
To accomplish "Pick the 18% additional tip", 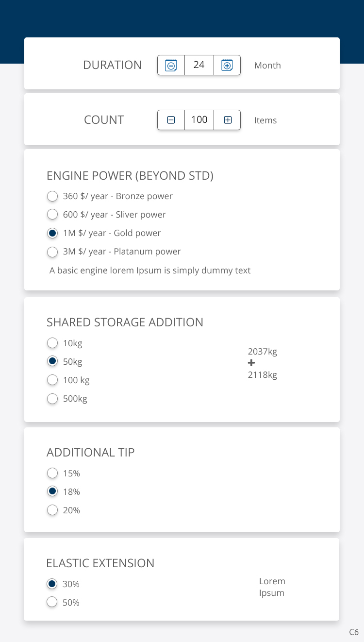I will (52, 492).
